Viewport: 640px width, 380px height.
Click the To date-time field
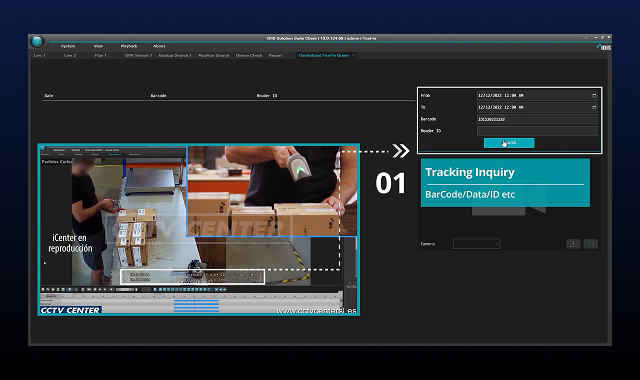[537, 107]
